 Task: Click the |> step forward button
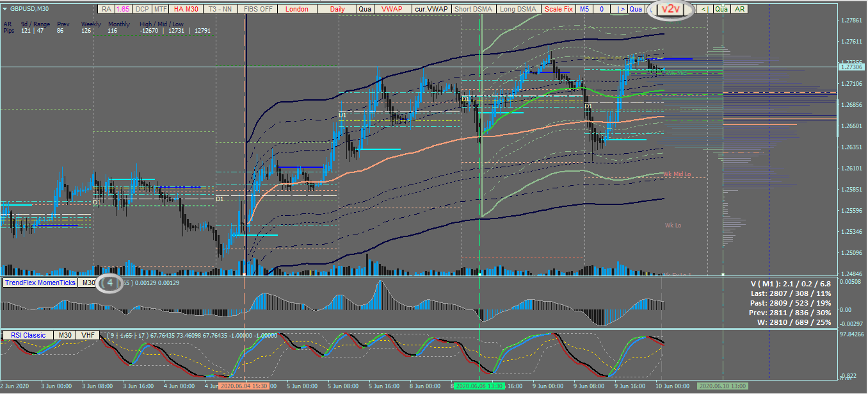619,9
